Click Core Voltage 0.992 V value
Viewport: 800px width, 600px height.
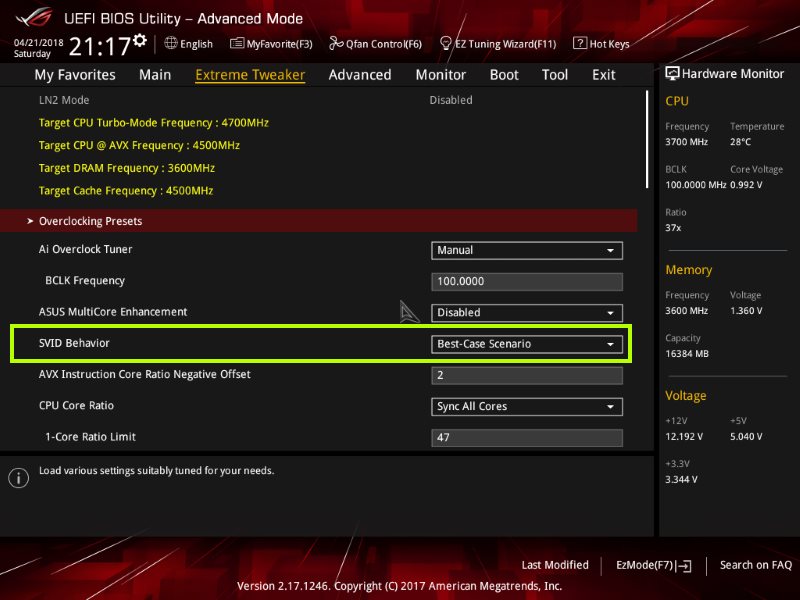[x=746, y=185]
